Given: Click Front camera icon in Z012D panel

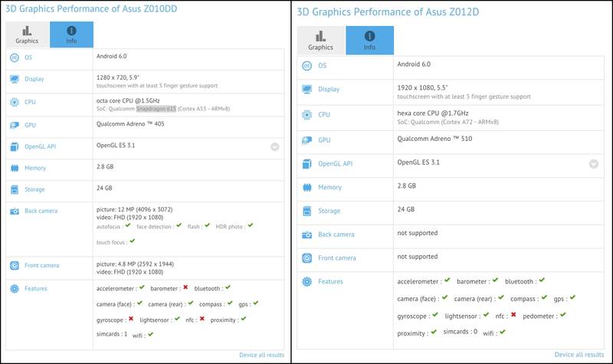Looking at the screenshot, I should click(x=307, y=258).
